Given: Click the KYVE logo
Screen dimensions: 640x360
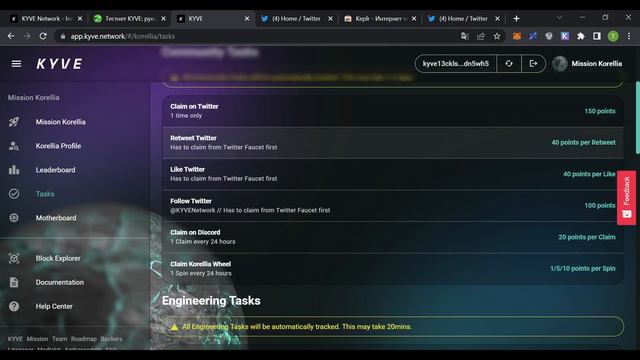Looking at the screenshot, I should (x=60, y=64).
